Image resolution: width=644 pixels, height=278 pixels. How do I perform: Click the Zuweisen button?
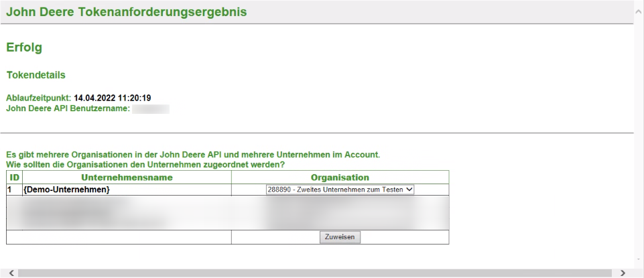coord(340,237)
